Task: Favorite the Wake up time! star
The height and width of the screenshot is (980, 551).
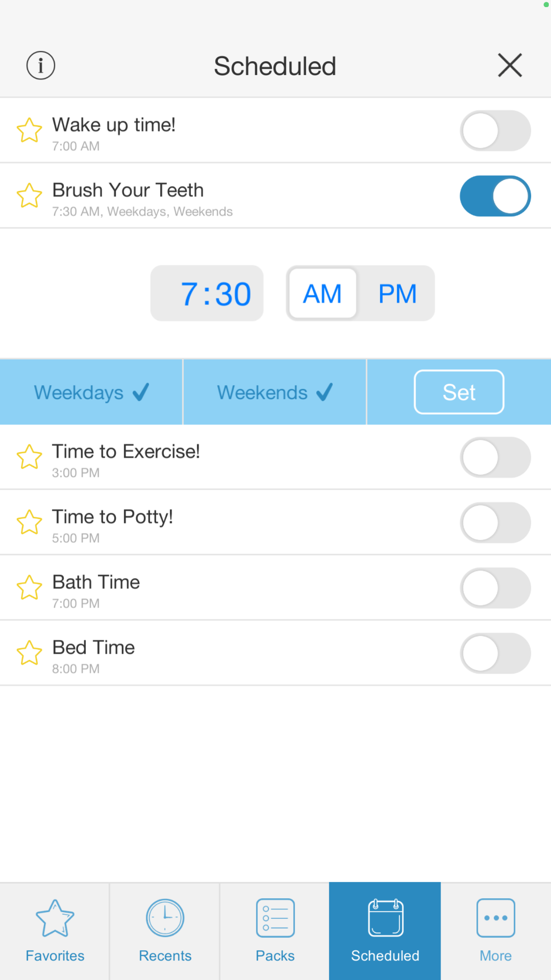Action: [x=29, y=130]
